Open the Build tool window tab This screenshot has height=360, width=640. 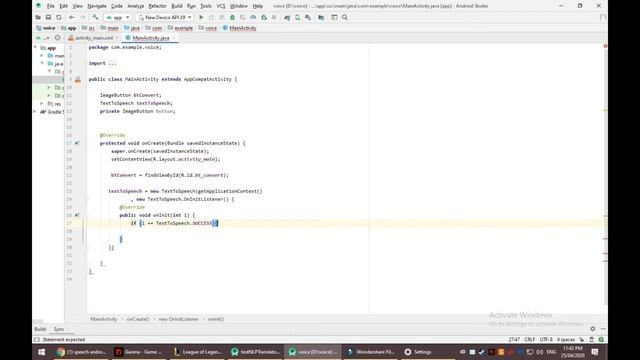(x=40, y=329)
